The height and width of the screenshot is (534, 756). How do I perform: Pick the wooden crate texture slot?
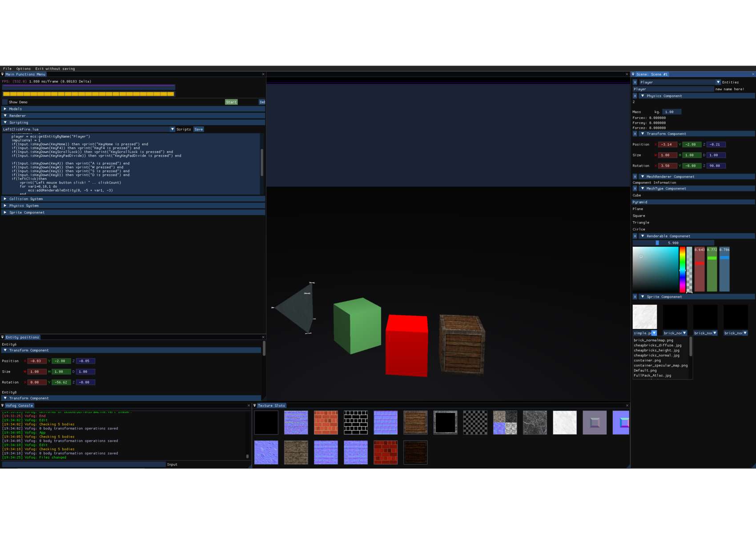pyautogui.click(x=415, y=423)
